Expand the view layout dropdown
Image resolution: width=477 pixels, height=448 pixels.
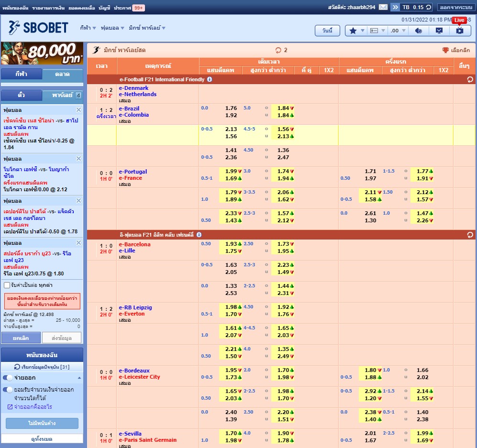tap(383, 31)
